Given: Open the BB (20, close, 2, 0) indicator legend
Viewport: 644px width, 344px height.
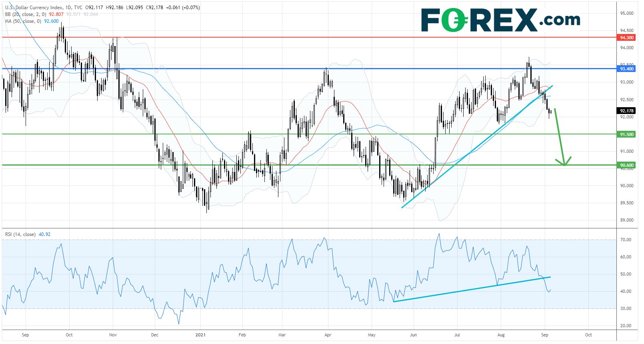Looking at the screenshot, I should click(x=26, y=14).
